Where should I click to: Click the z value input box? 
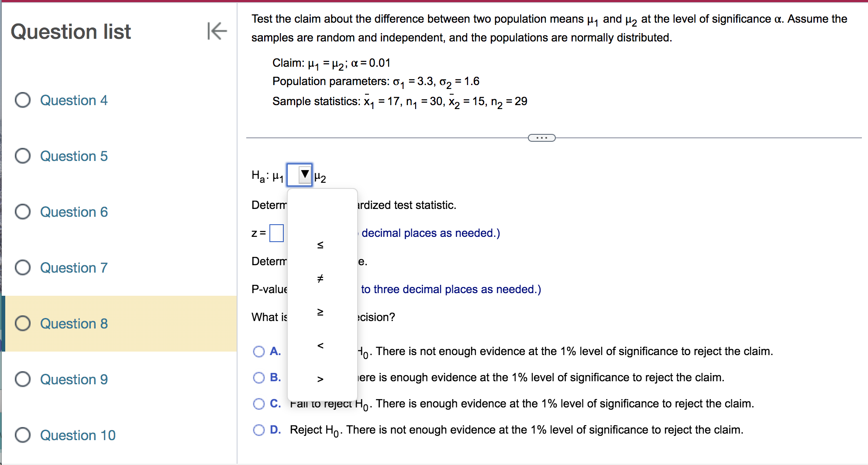(x=276, y=233)
